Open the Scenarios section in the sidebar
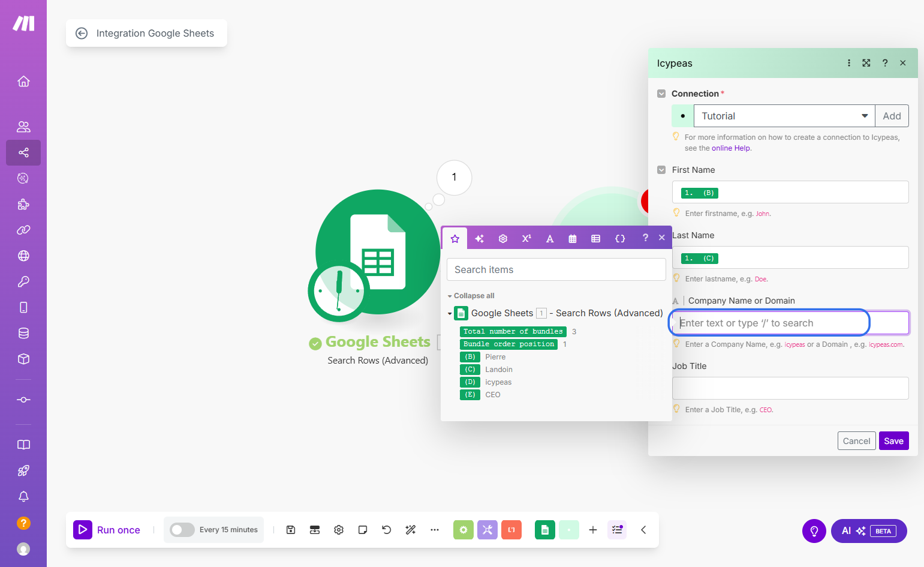This screenshot has height=567, width=924. click(23, 152)
